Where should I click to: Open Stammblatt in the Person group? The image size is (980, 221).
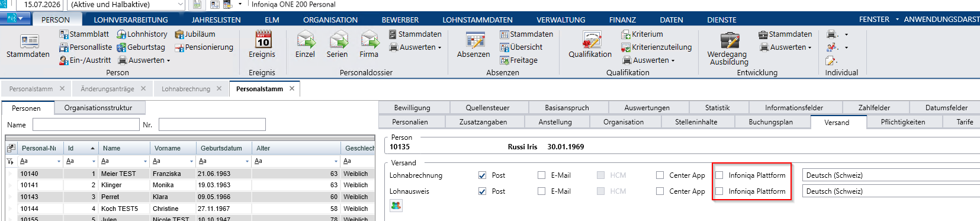click(x=84, y=34)
